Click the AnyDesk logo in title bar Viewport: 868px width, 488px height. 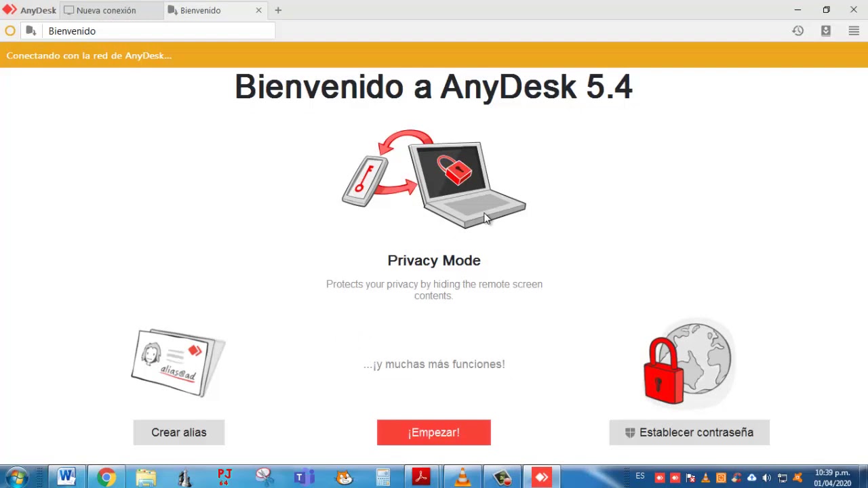pyautogui.click(x=9, y=10)
